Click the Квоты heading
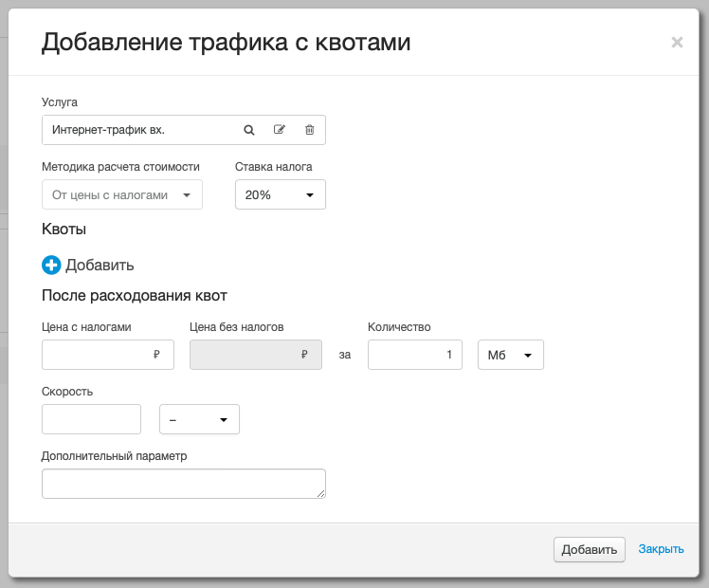 coord(64,229)
